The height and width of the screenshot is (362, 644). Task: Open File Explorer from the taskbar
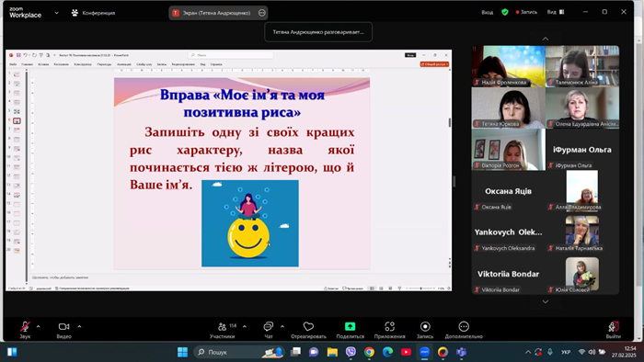(x=332, y=352)
